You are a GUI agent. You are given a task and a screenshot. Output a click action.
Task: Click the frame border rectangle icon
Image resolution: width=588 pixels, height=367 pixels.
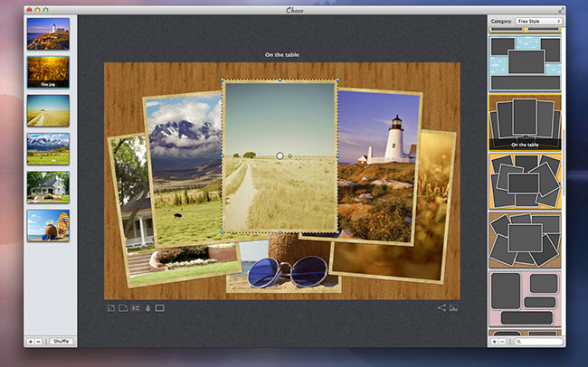point(160,308)
